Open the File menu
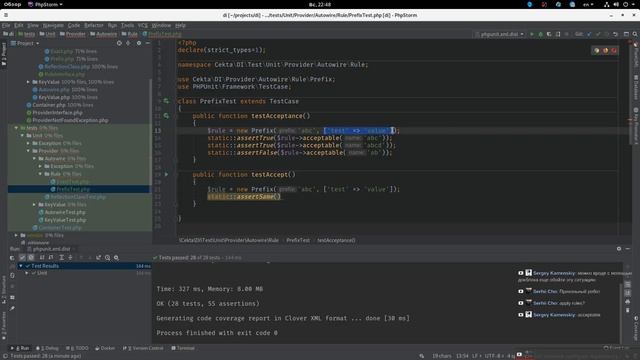640x360 pixels. (6, 25)
